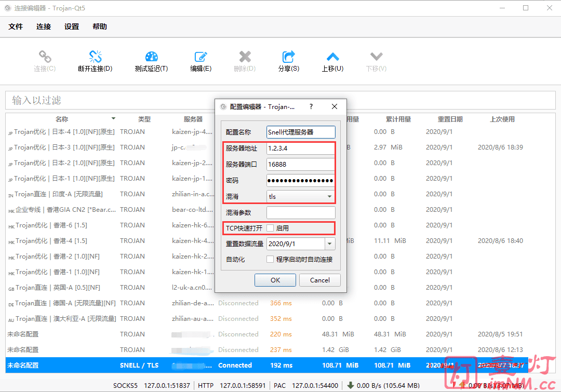This screenshot has height=392, width=561.
Task: Enable the TCP fast open checkbox
Action: point(270,228)
